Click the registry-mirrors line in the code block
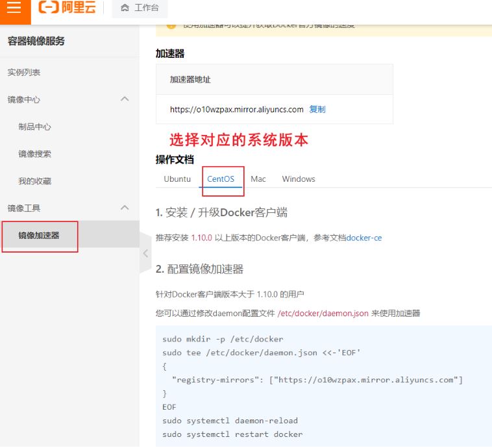This screenshot has width=492, height=448. point(317,380)
